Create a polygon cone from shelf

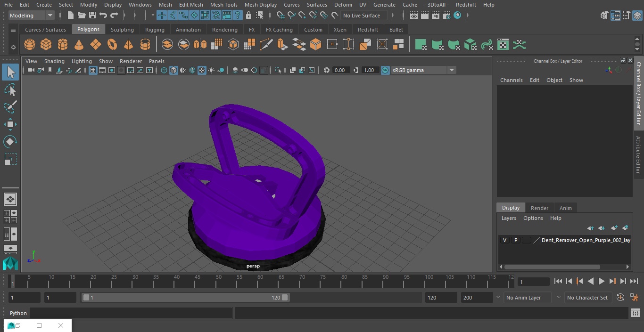click(x=79, y=45)
